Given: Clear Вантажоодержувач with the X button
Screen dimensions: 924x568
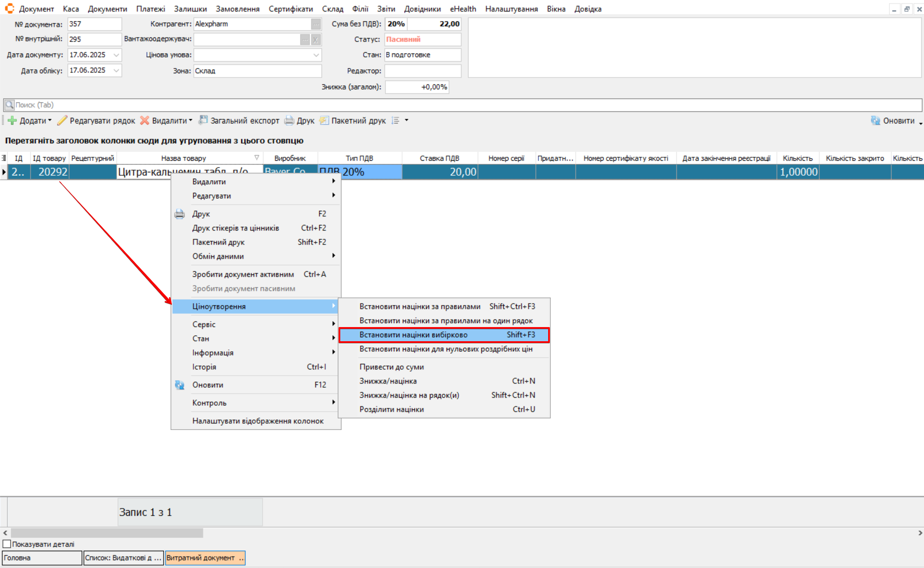Looking at the screenshot, I should pos(316,39).
